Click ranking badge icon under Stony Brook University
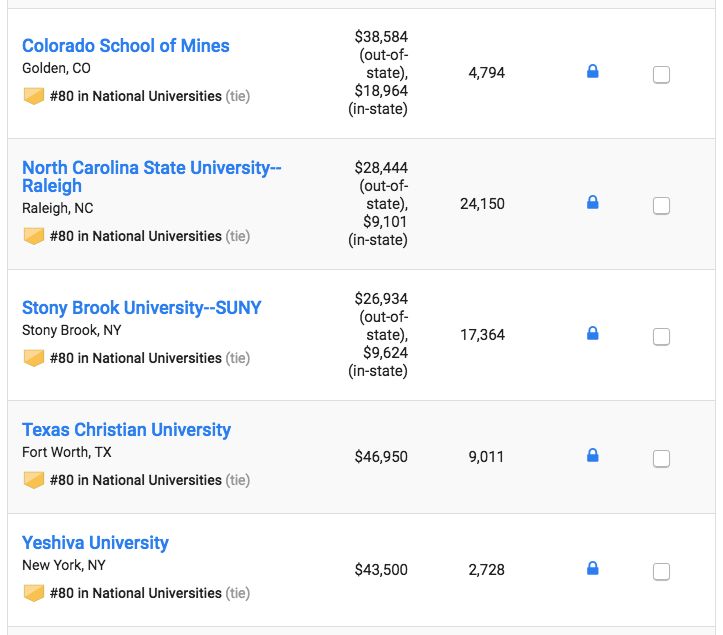Image resolution: width=723 pixels, height=635 pixels. 34,358
